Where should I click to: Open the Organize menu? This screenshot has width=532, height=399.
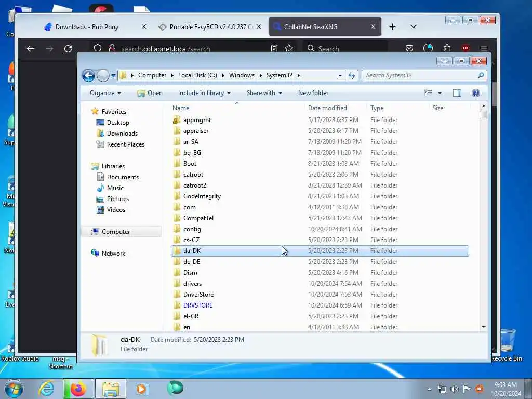[105, 93]
